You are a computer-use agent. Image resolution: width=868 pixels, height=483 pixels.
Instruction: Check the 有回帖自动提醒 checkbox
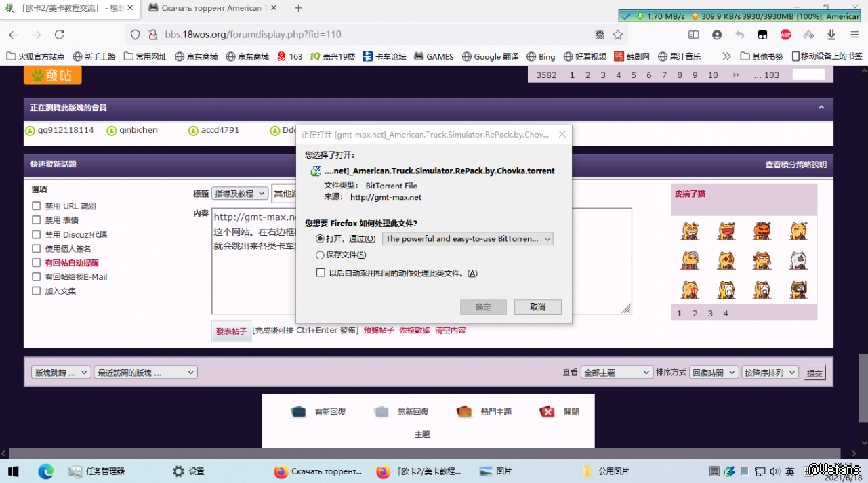(x=37, y=263)
